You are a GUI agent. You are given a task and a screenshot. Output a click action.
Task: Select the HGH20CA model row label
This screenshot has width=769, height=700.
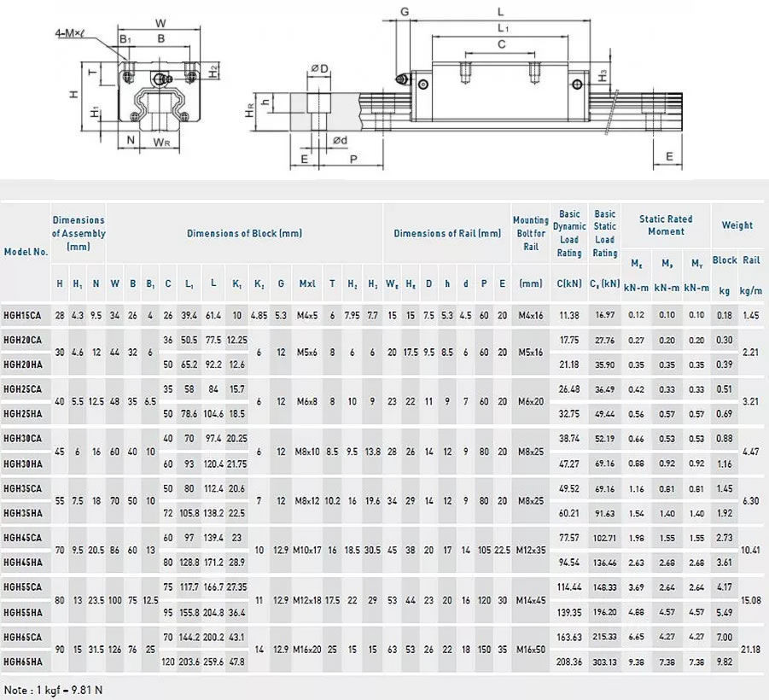click(23, 340)
